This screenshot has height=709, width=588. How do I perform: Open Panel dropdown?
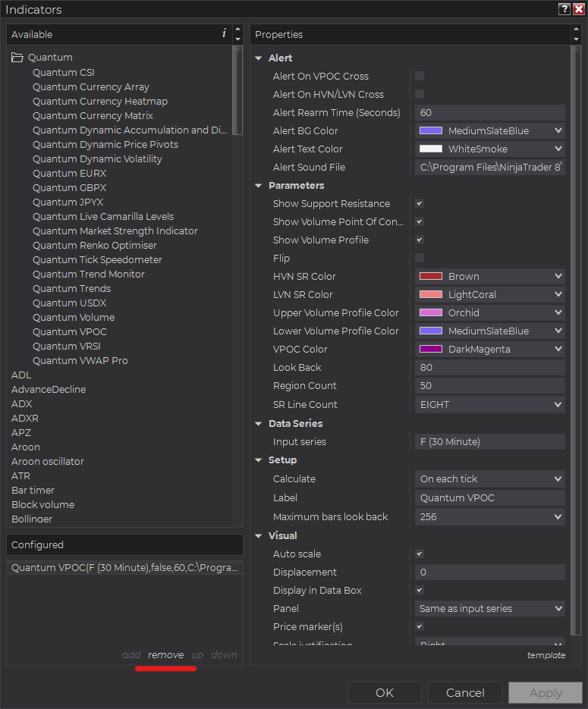click(x=490, y=609)
